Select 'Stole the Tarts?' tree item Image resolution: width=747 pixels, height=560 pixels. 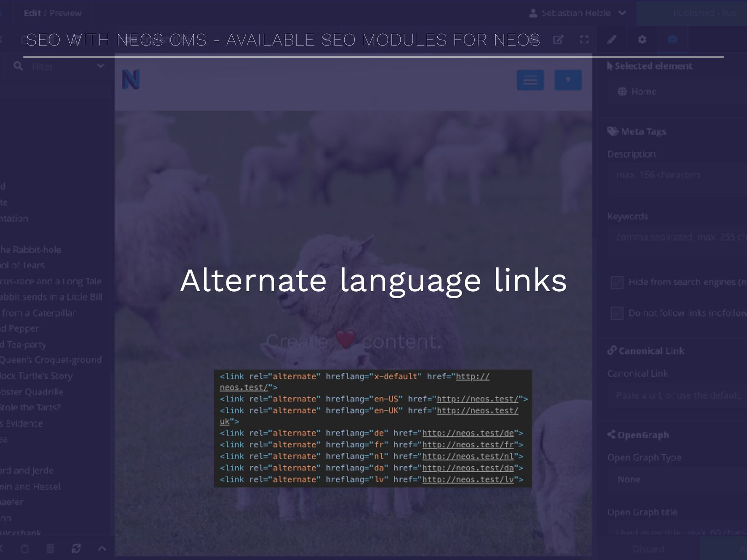(x=30, y=408)
